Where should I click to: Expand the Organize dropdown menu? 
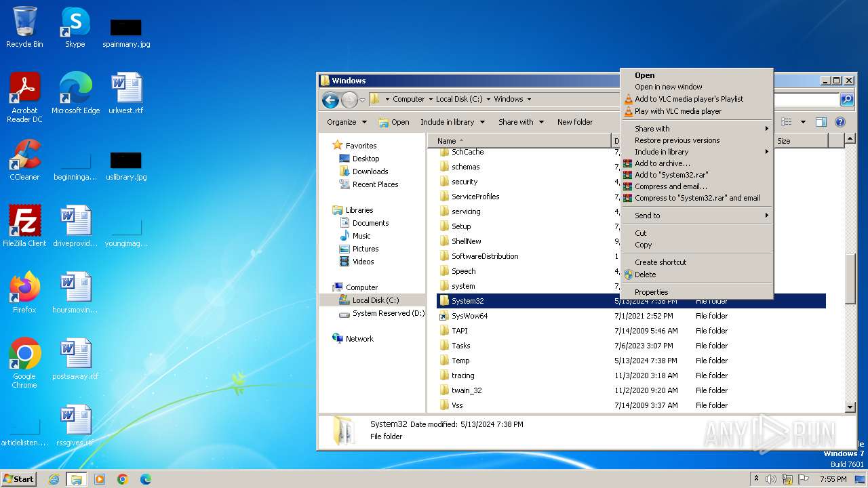click(x=347, y=122)
